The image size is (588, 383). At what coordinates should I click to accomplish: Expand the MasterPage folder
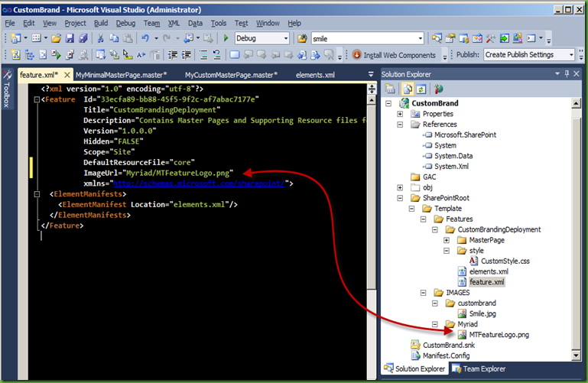pyautogui.click(x=447, y=240)
